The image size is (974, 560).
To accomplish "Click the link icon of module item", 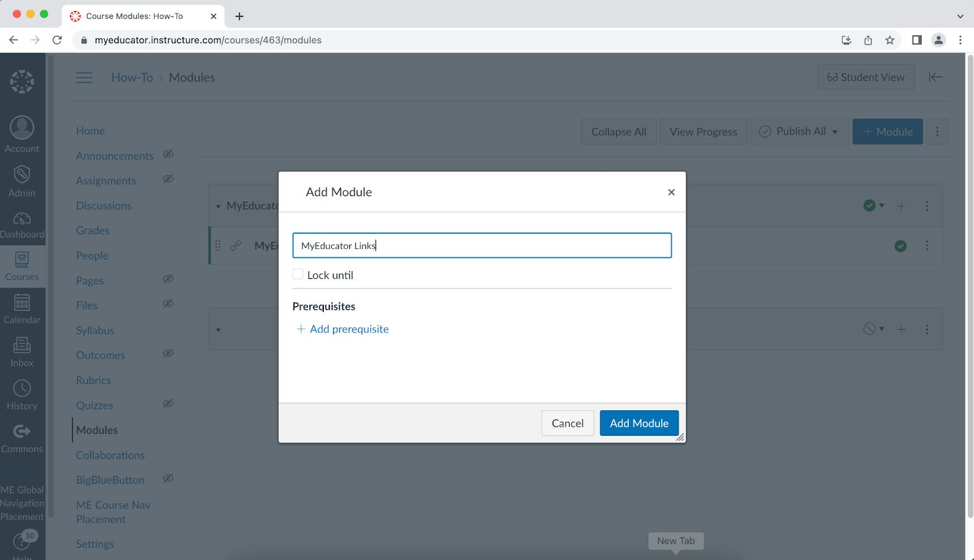I will point(236,245).
